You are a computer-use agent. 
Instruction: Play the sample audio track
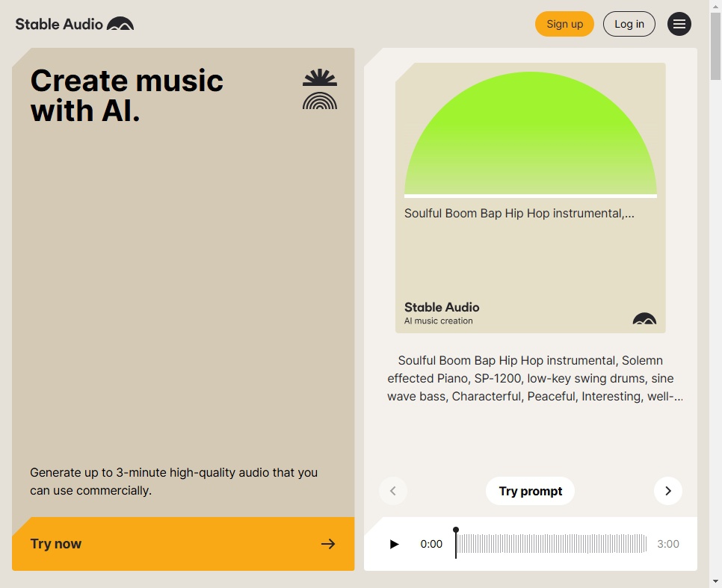pyautogui.click(x=394, y=544)
